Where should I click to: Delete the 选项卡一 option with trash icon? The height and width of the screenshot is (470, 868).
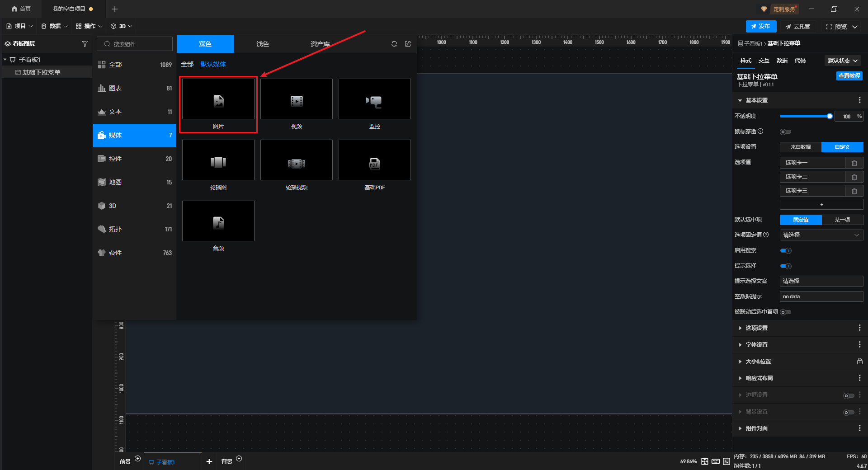[854, 163]
